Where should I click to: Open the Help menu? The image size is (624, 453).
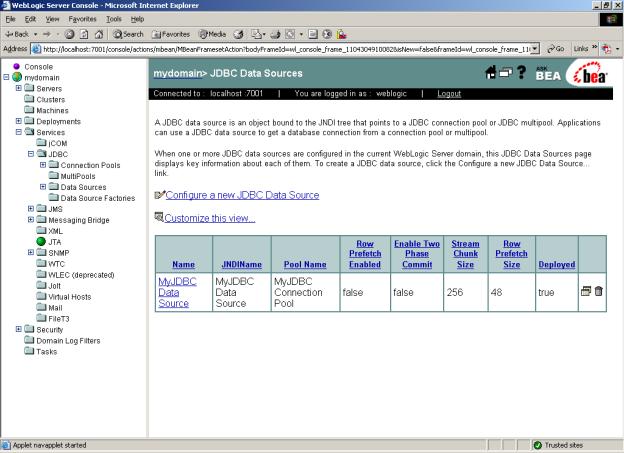pos(137,19)
